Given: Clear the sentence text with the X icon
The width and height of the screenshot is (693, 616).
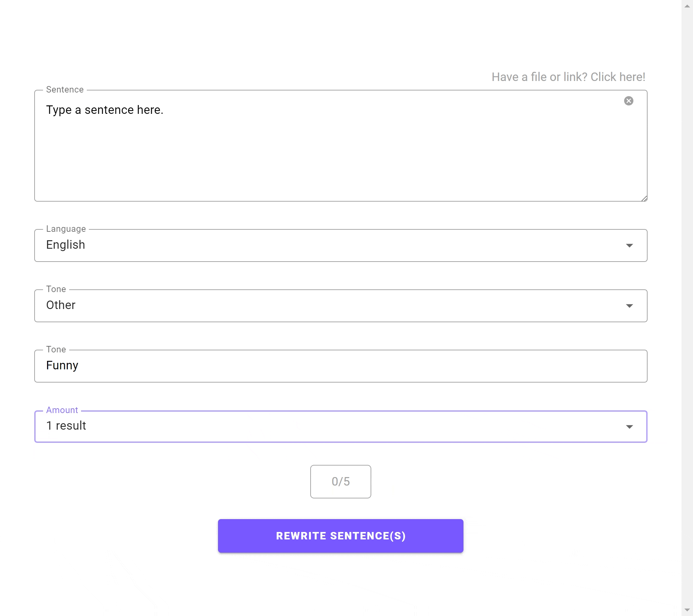Looking at the screenshot, I should (x=629, y=101).
